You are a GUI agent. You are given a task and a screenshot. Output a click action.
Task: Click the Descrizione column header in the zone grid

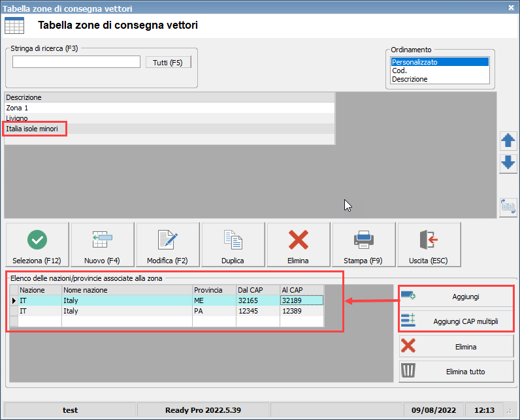(169, 97)
